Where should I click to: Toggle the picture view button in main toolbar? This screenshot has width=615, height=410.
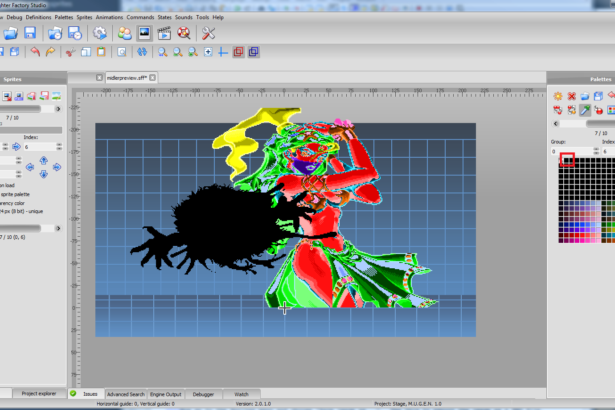click(x=144, y=33)
